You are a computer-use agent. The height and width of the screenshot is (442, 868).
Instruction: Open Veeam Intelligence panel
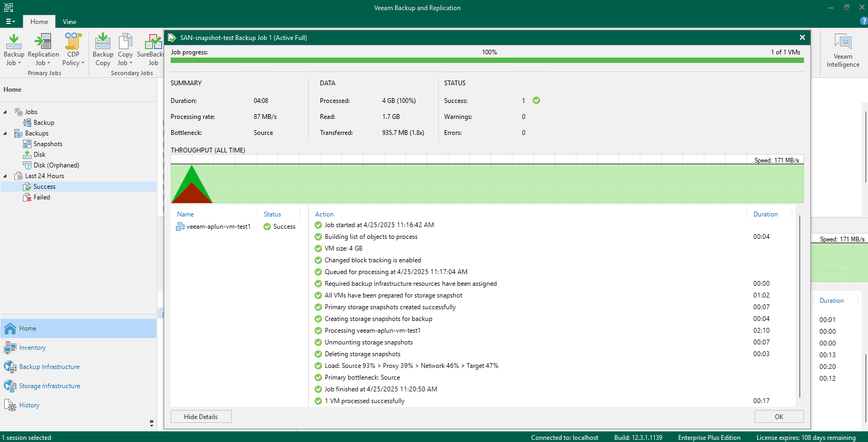coord(843,51)
